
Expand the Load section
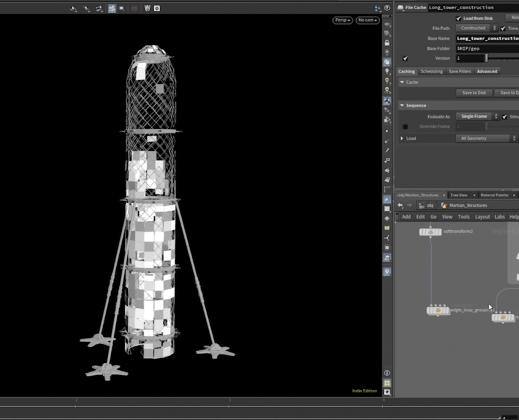(403, 138)
